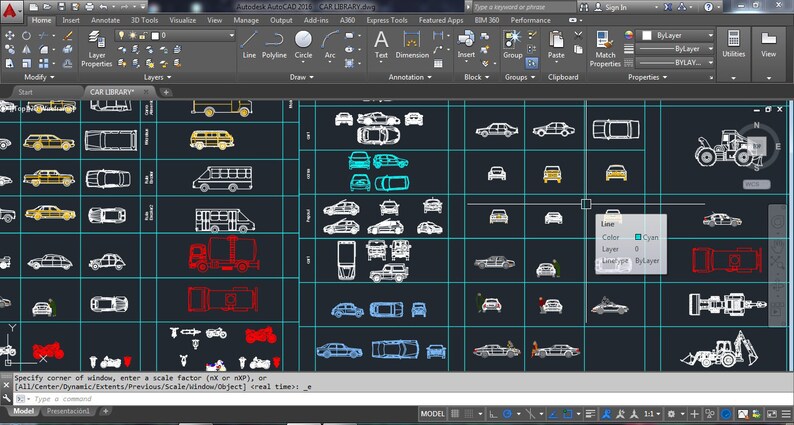Screen dimensions: 794x425
Task: Click the Customization menu icon in status bar
Action: pyautogui.click(x=785, y=414)
